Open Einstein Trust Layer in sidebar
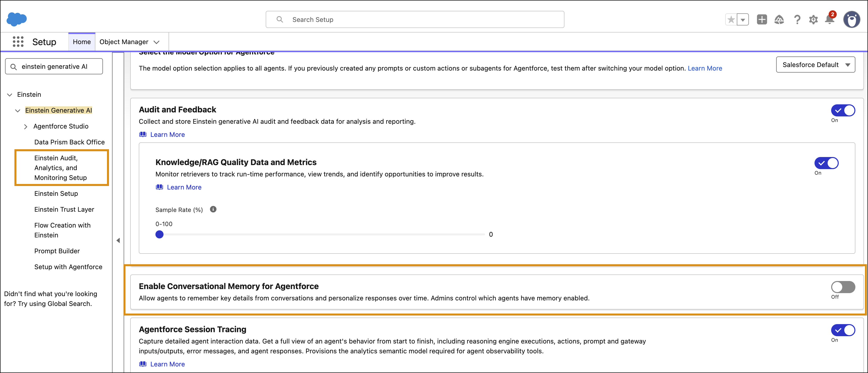 (x=64, y=209)
